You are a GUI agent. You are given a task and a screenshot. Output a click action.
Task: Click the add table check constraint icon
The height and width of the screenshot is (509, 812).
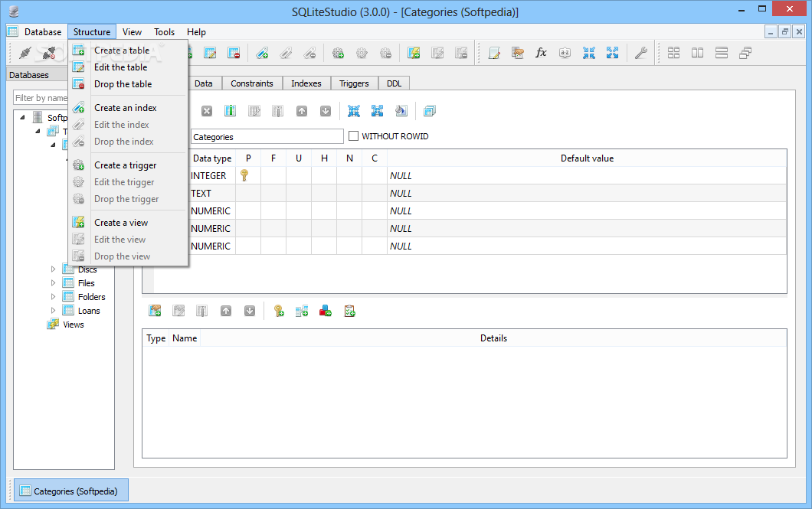click(349, 311)
